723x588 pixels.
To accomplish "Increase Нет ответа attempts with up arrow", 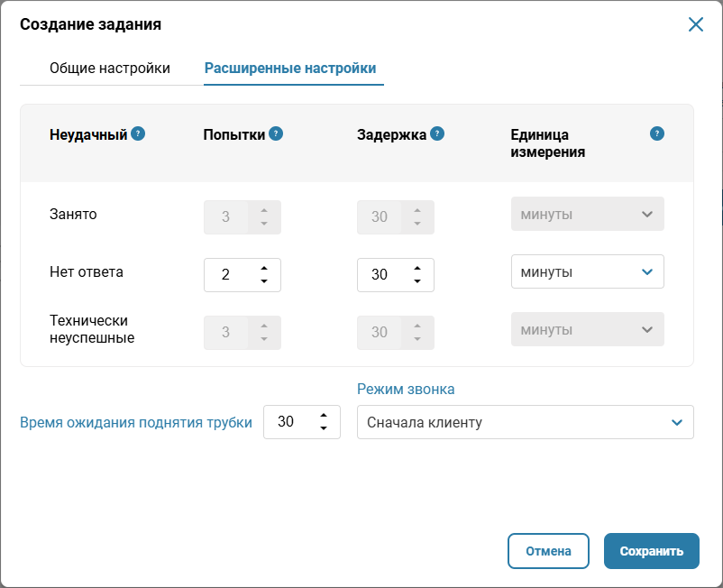I will tap(264, 268).
